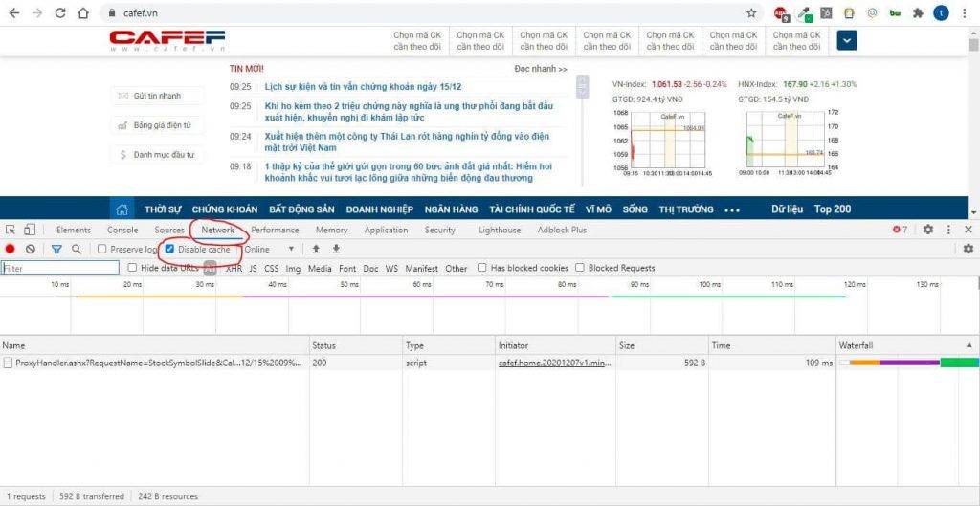Open the Network panel settings gear
This screenshot has height=506, width=980.
[969, 250]
